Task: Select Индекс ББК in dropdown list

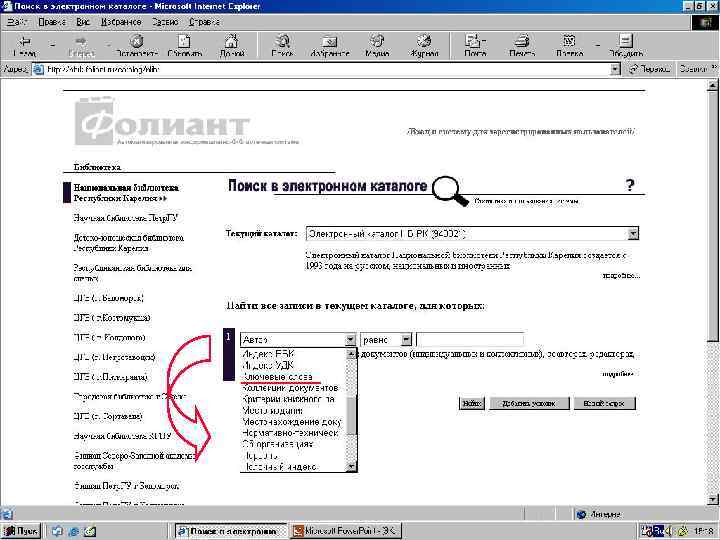Action: [x=292, y=354]
